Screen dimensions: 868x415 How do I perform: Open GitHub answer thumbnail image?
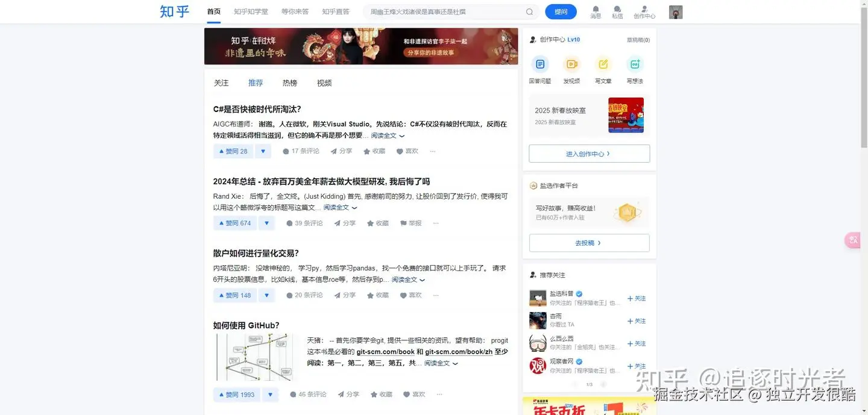pyautogui.click(x=257, y=357)
